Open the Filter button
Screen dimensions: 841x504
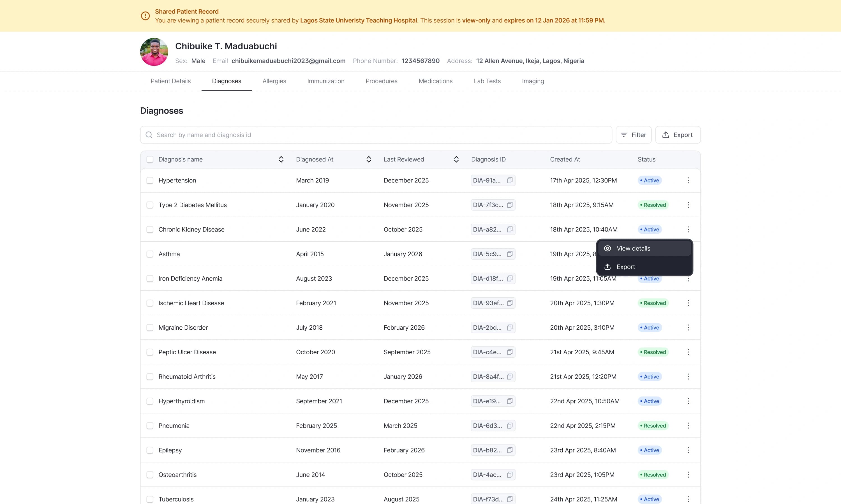[634, 135]
